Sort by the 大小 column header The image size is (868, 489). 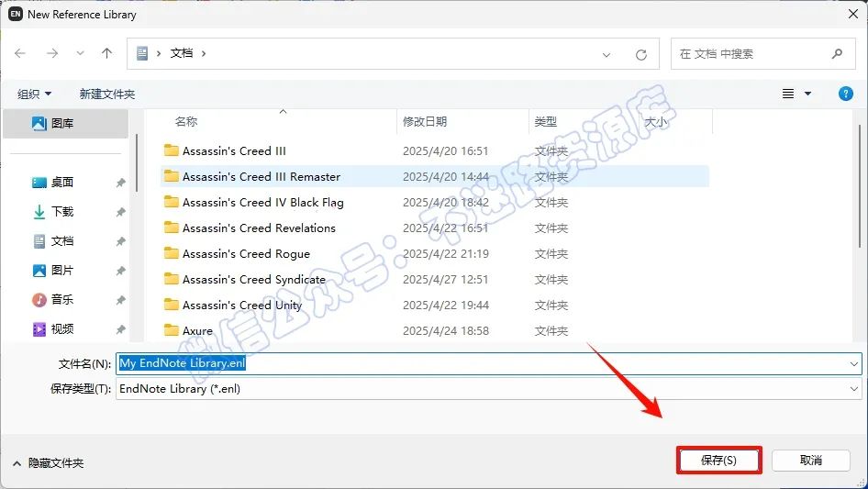point(655,122)
